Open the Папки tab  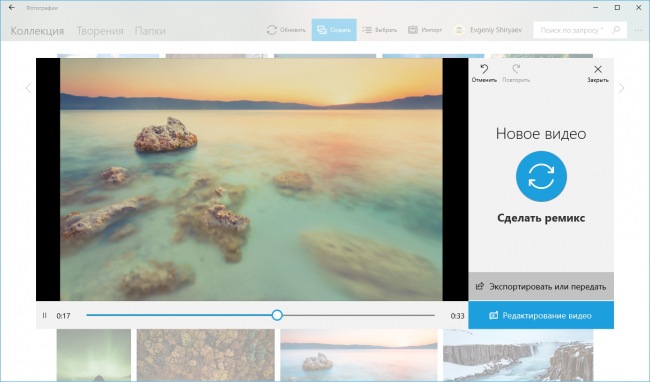(150, 31)
